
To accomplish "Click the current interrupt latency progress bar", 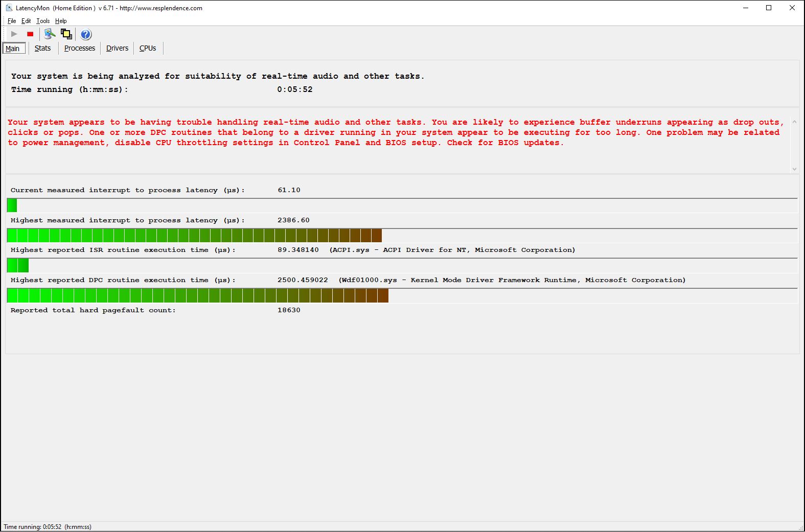I will click(x=402, y=205).
